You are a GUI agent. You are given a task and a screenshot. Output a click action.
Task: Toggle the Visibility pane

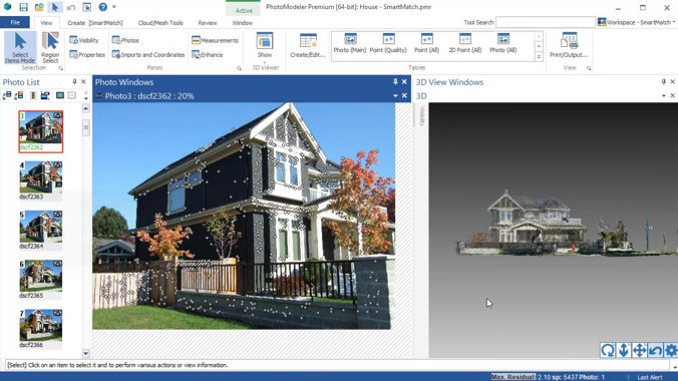[x=84, y=40]
